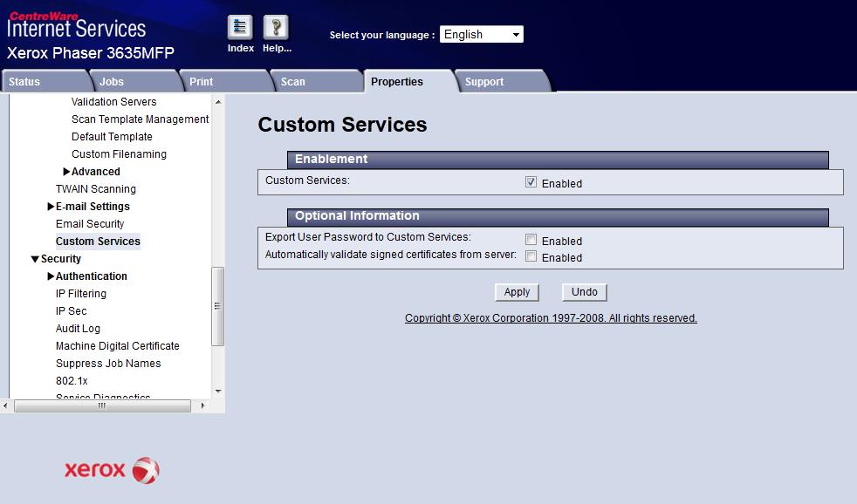
Task: Click the sidebar scroll right arrow
Action: (x=202, y=405)
